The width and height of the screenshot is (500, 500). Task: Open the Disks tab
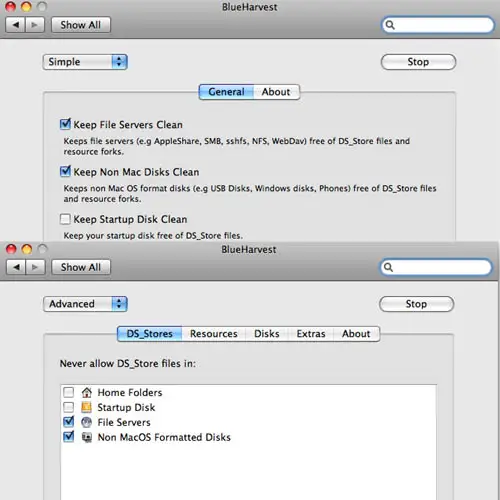point(267,334)
